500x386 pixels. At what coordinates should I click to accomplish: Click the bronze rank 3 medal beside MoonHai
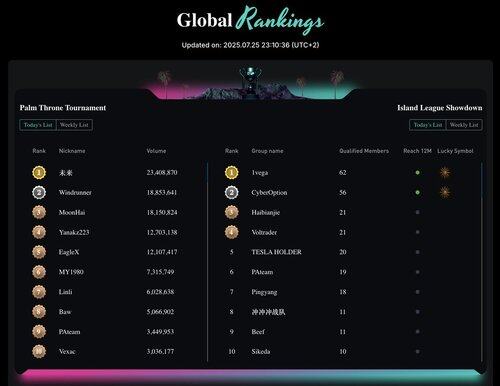(x=39, y=212)
